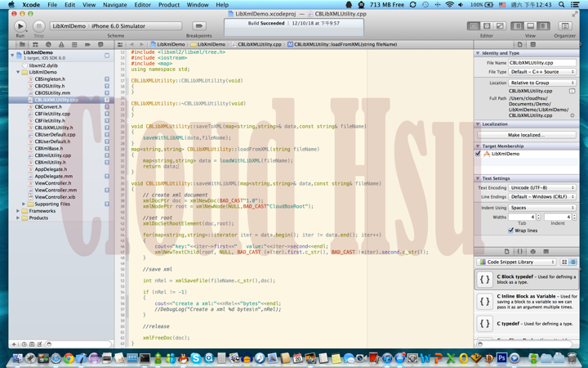Select the scheme popup LibXmlDemo
This screenshot has height=368, width=588.
(69, 26)
